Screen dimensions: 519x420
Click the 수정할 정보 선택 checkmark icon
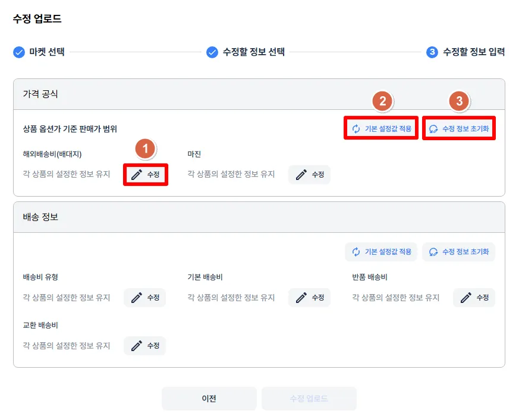tap(212, 52)
